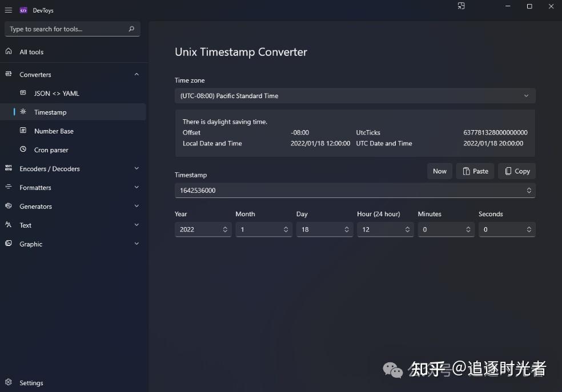The width and height of the screenshot is (562, 392).
Task: Open the hamburger navigation menu
Action: [x=9, y=10]
